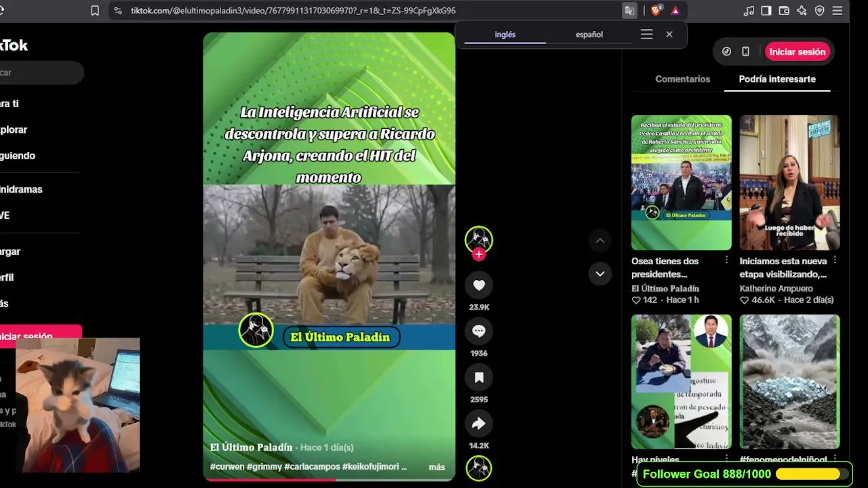Switch to the Podría interesarte tab
868x488 pixels.
tap(777, 79)
